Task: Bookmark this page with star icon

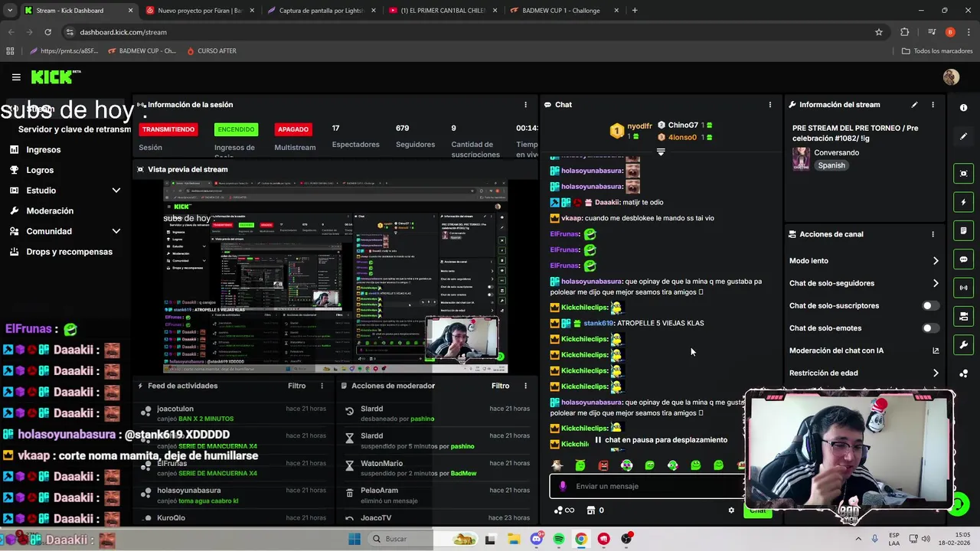Action: pos(879,32)
